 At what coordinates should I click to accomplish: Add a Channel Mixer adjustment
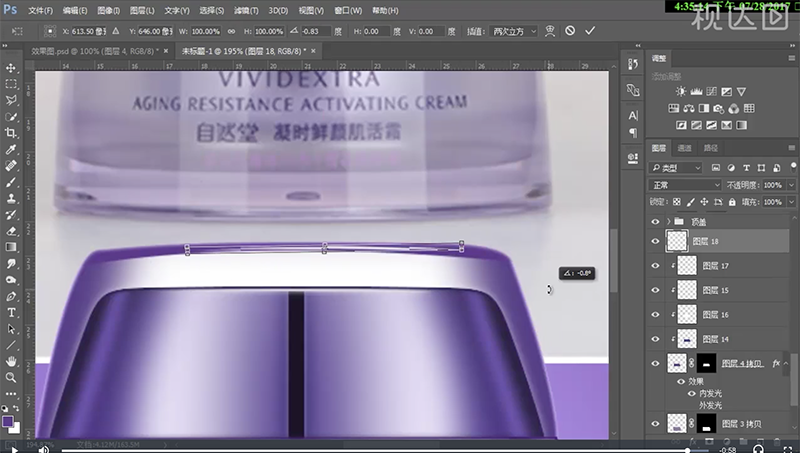tap(734, 108)
